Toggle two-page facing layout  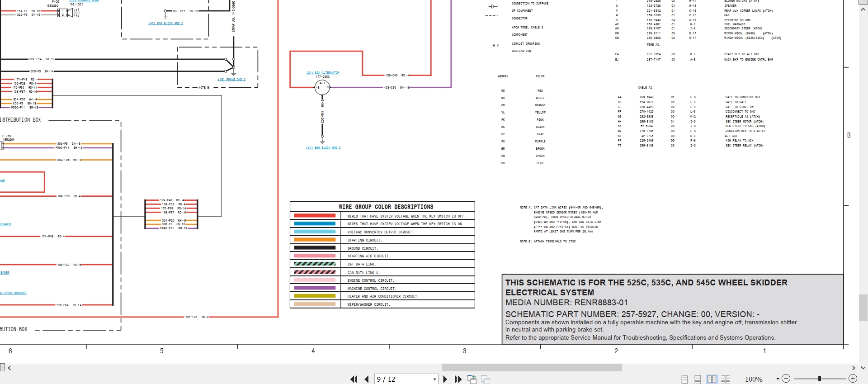click(x=712, y=379)
